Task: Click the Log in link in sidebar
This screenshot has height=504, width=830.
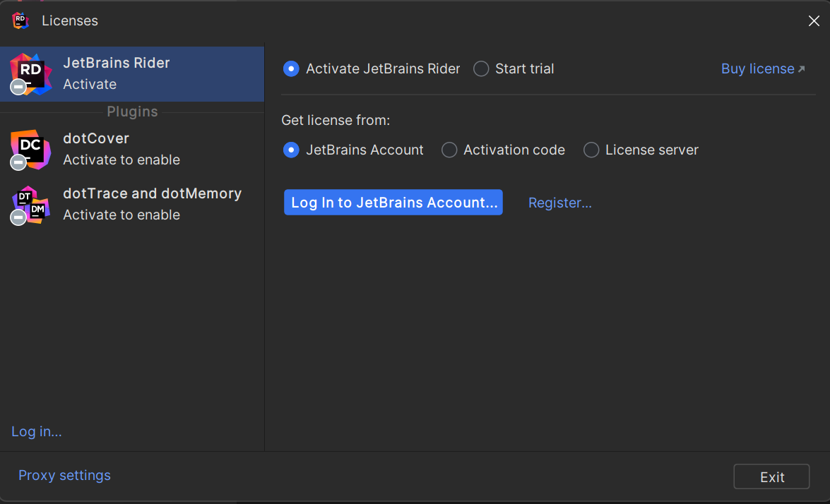Action: pos(37,431)
